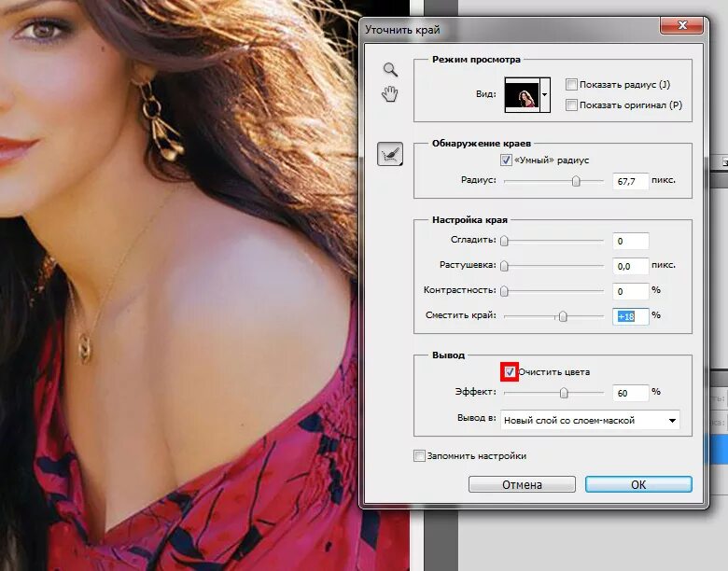Enable Запомнить настройки checkbox
Image resolution: width=728 pixels, height=571 pixels.
coord(419,456)
